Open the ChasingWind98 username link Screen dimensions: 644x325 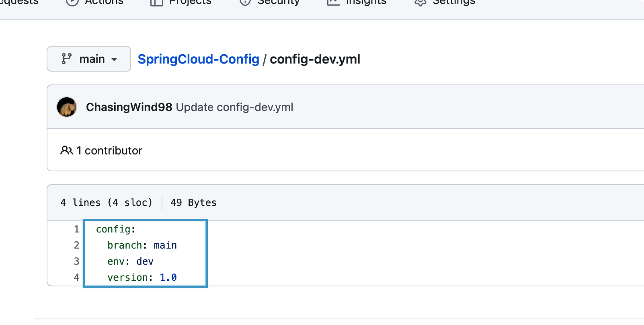(129, 107)
